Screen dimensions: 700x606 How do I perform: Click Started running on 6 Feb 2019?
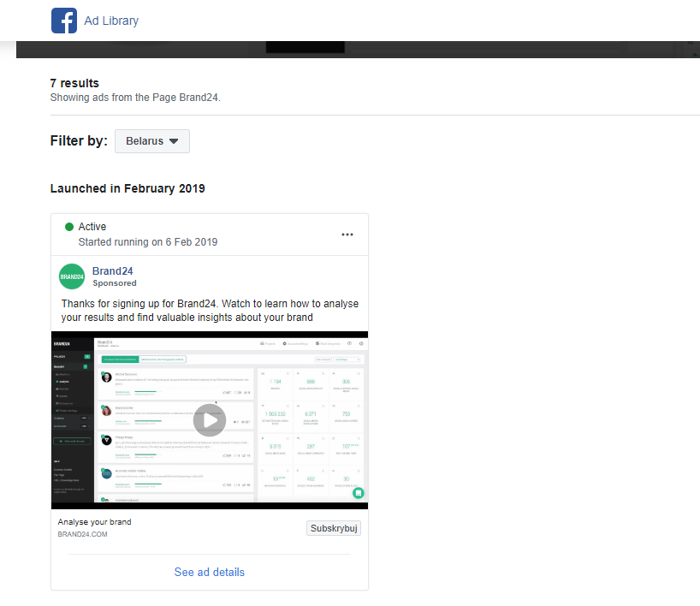tap(148, 242)
